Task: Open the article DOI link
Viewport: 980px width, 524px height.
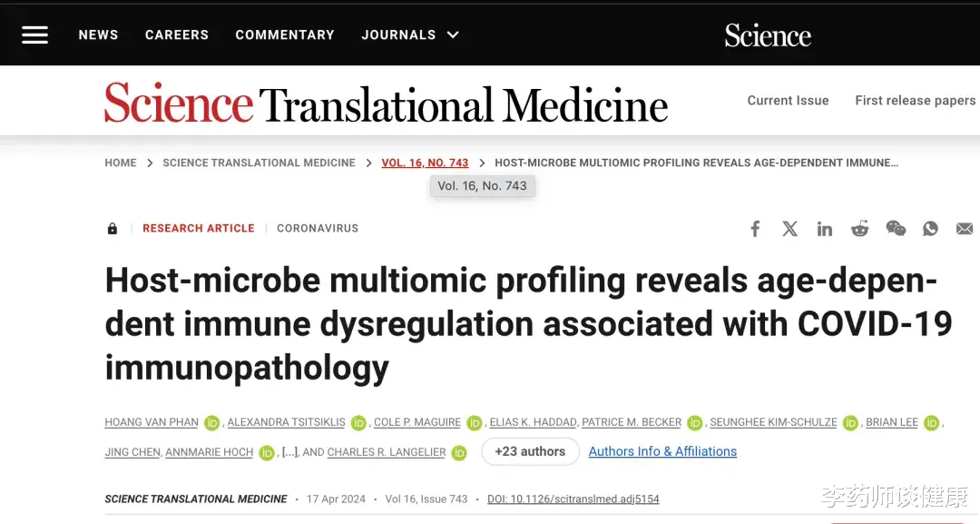Action: [573, 499]
